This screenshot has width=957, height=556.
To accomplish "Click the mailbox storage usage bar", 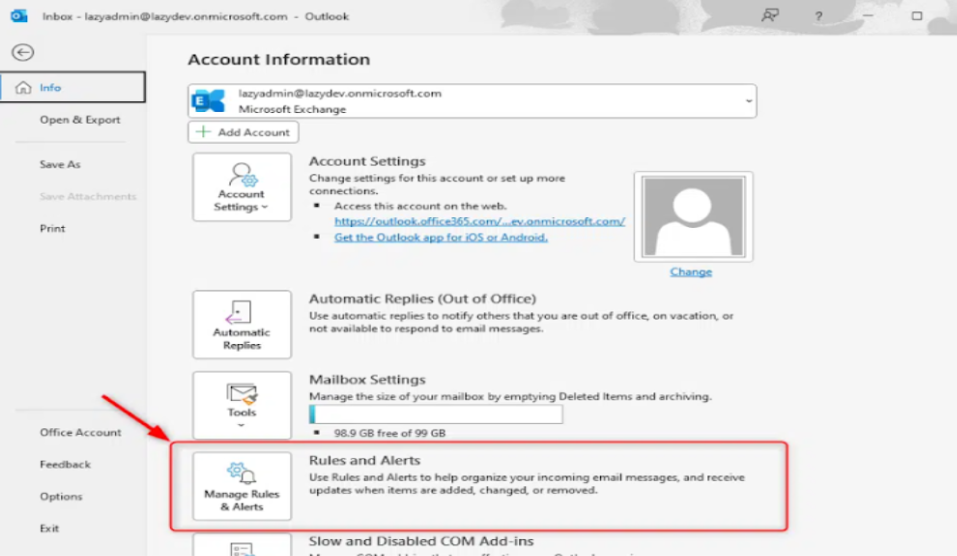I will click(436, 414).
